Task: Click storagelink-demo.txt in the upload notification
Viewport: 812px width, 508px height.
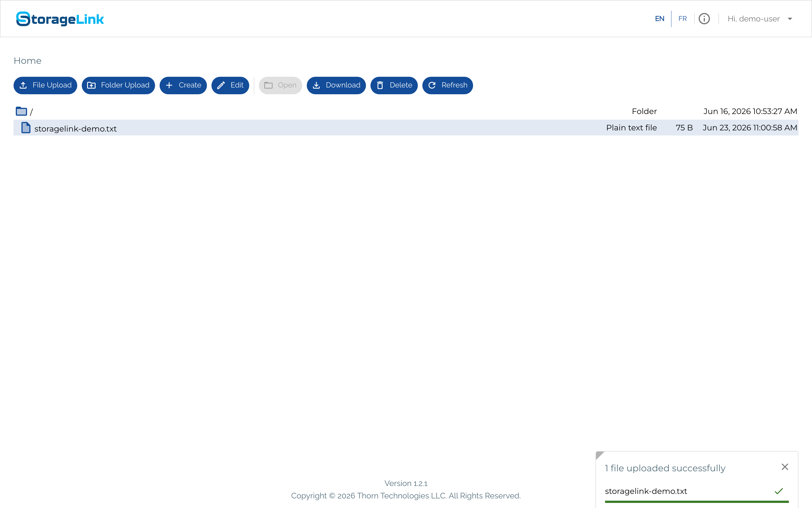Action: [646, 491]
